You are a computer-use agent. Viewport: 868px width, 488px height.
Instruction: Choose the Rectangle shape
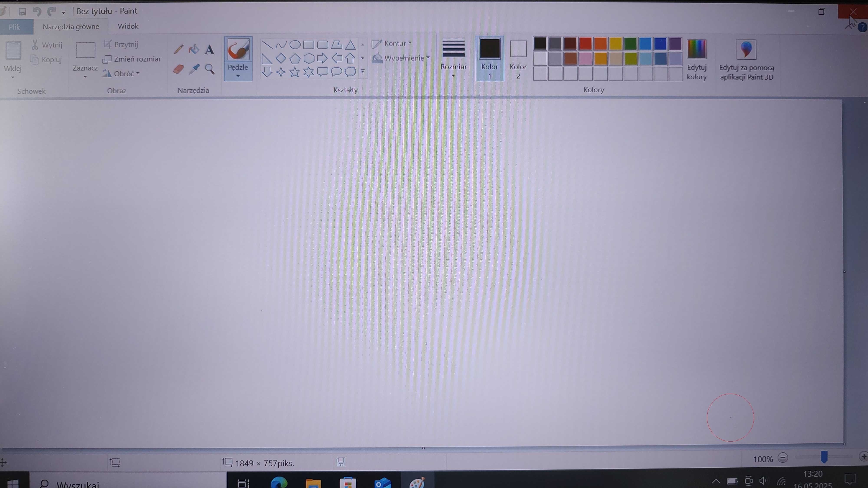[x=309, y=45]
